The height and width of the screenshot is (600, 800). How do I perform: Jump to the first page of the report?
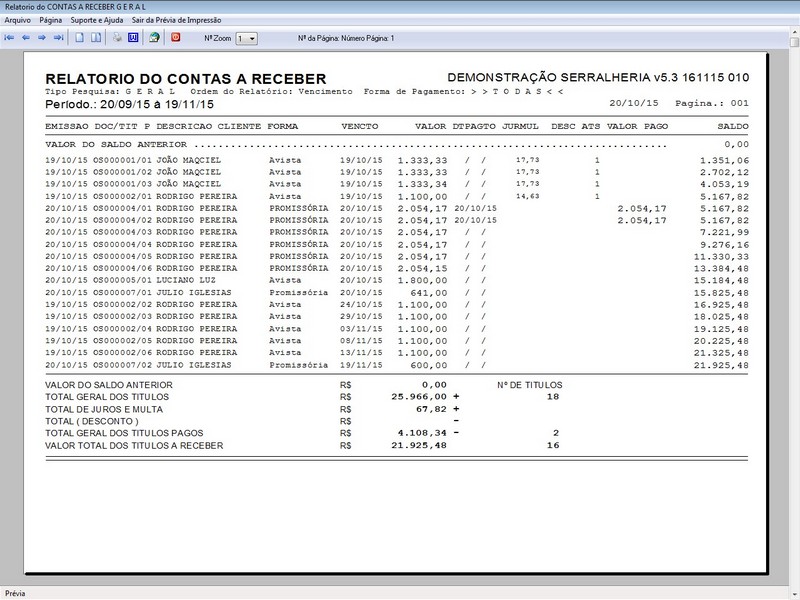tap(10, 40)
